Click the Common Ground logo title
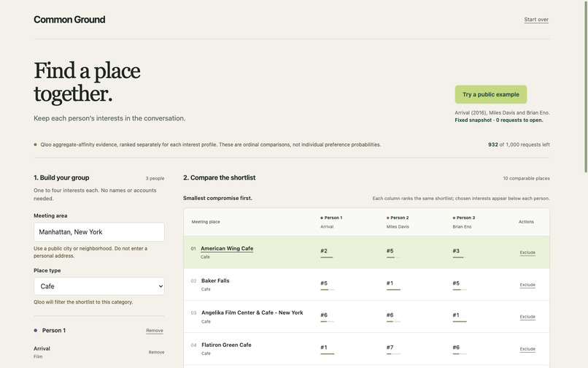This screenshot has height=368, width=588. coord(69,20)
